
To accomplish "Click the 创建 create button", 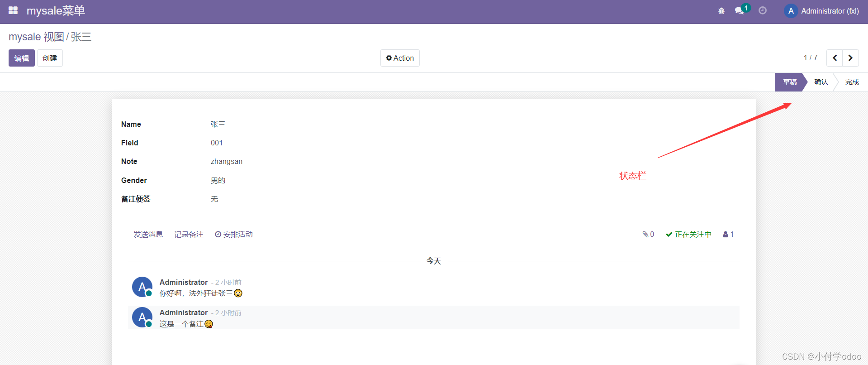I will point(50,58).
